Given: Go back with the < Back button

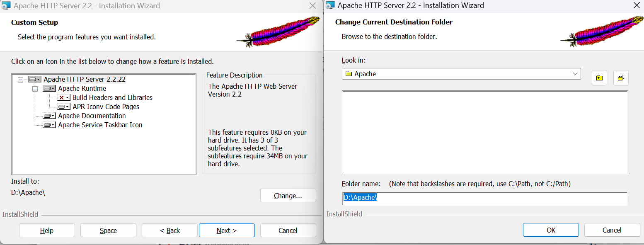Looking at the screenshot, I should coord(169,230).
